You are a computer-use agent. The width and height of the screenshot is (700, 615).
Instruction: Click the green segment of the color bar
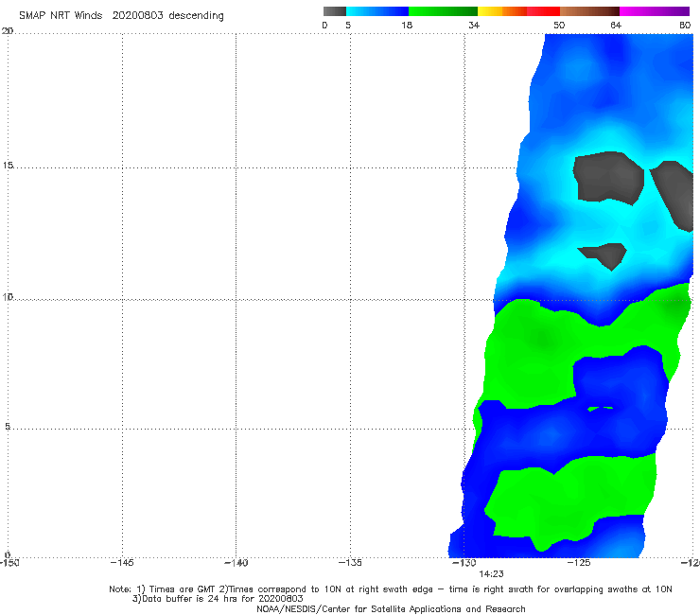tap(443, 11)
